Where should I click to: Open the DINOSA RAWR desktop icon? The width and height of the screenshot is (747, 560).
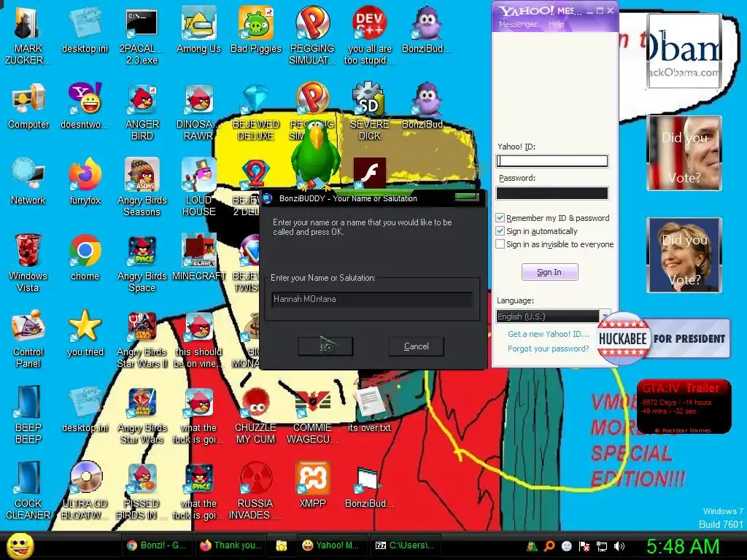(198, 112)
